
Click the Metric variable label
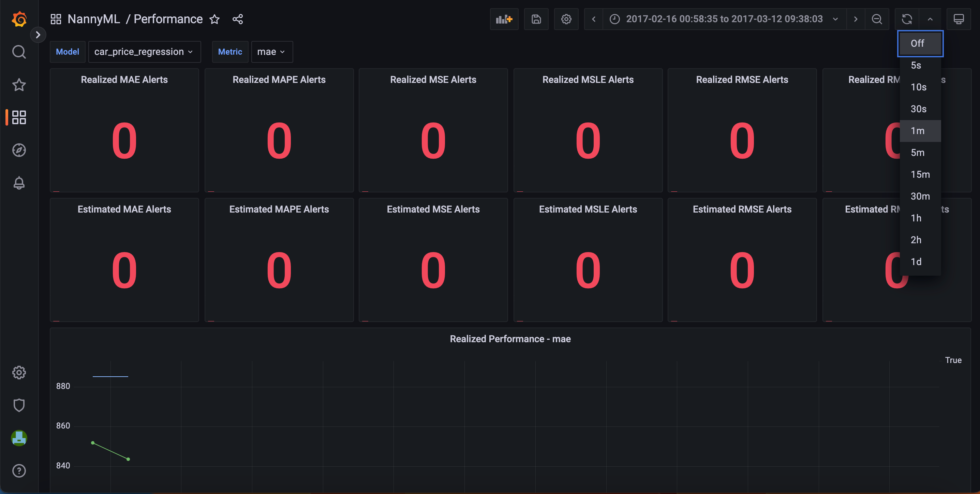tap(230, 52)
